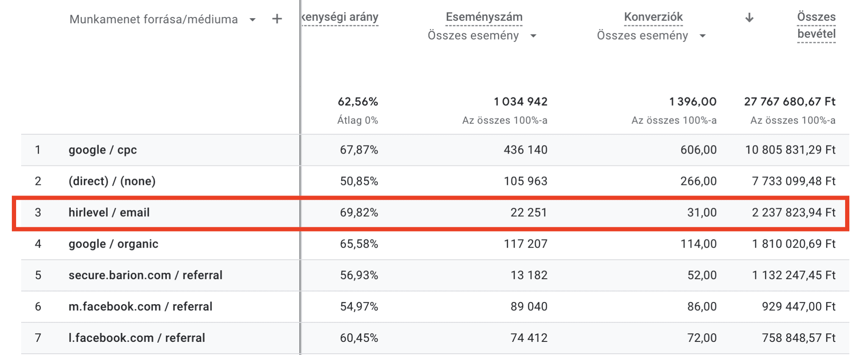The image size is (868, 355).
Task: Click the 27 767 680,67 Ft total value
Action: 789,101
